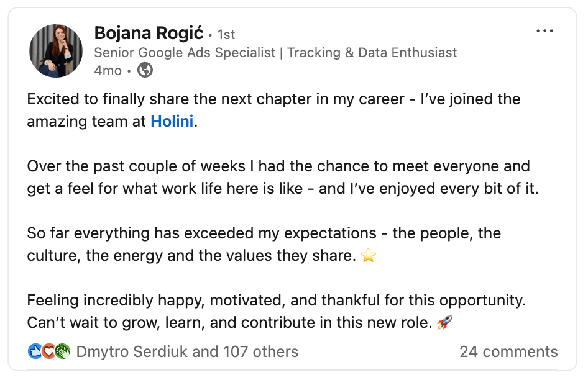Image resolution: width=588 pixels, height=380 pixels.
Task: Click the blue thumbs-up Like reaction icon
Action: click(x=35, y=352)
